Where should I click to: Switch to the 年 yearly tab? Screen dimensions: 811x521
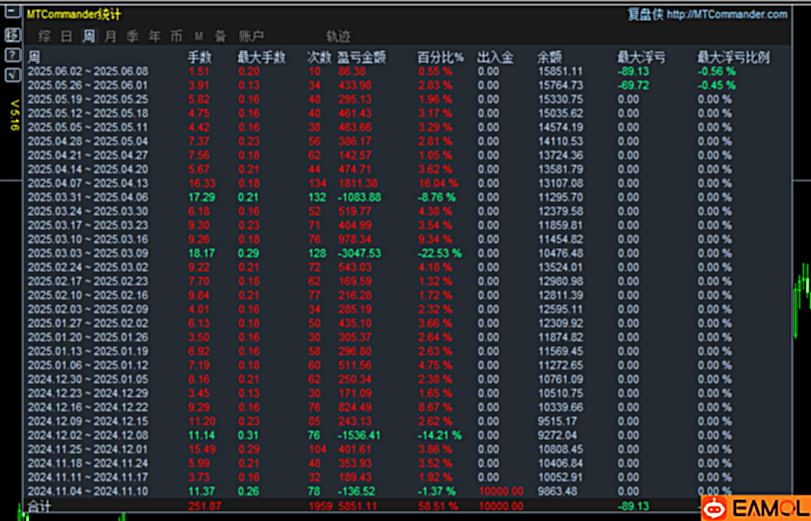[x=155, y=36]
